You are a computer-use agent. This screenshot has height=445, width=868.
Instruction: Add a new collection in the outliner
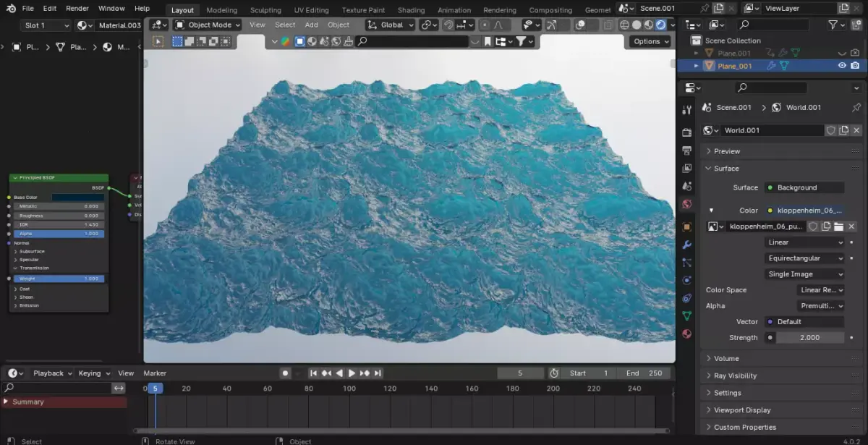855,25
